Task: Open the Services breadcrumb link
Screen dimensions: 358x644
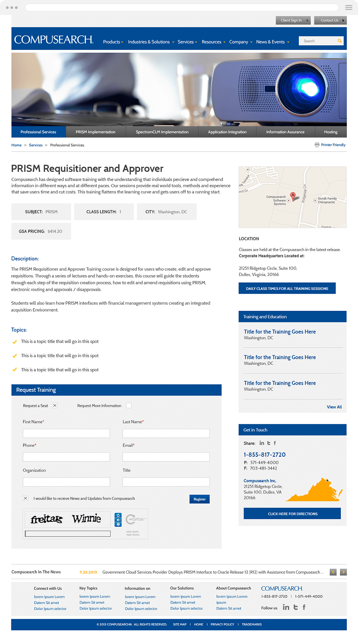Action: click(x=36, y=145)
